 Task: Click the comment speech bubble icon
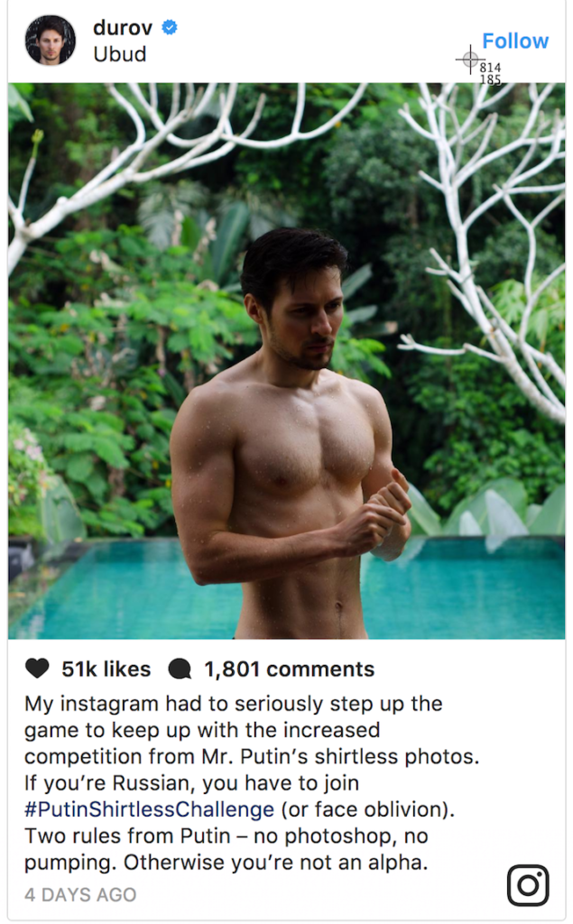180,669
